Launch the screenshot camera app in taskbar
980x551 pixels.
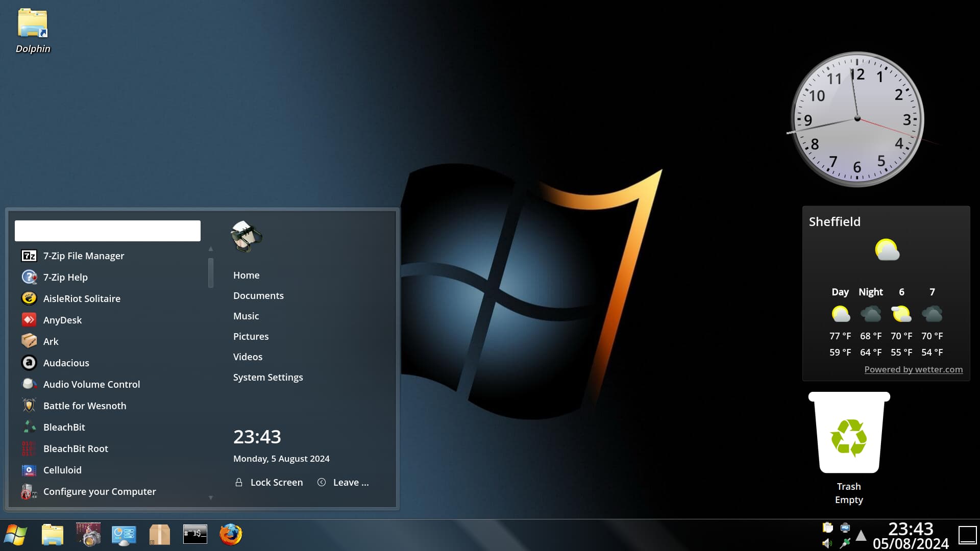pos(88,535)
